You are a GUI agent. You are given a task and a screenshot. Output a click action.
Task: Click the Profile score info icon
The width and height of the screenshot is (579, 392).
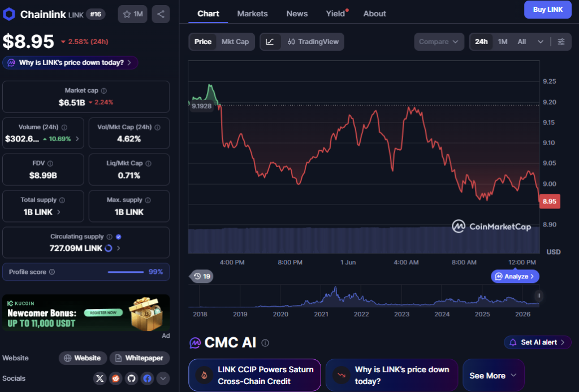(52, 272)
